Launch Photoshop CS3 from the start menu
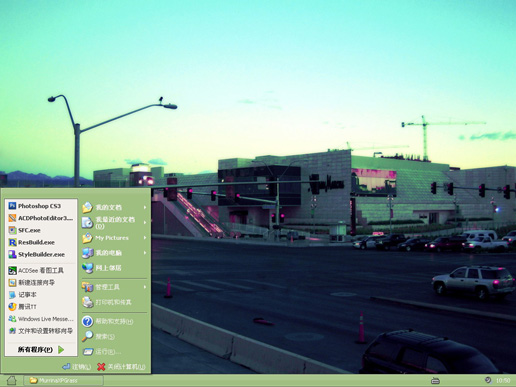The width and height of the screenshot is (516, 387). (41, 206)
